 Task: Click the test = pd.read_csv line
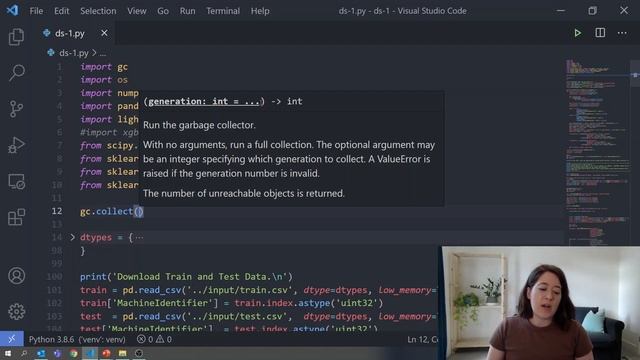258,316
